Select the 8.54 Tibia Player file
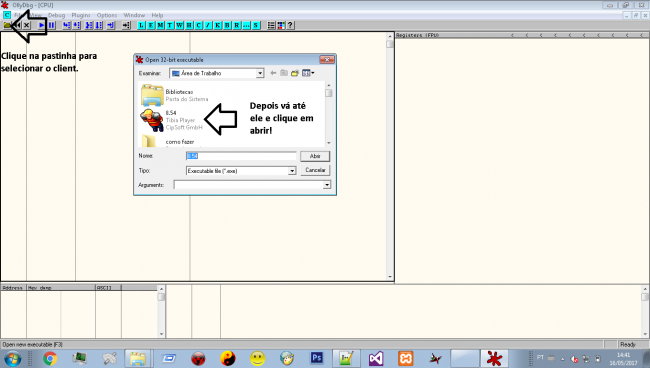 point(172,120)
